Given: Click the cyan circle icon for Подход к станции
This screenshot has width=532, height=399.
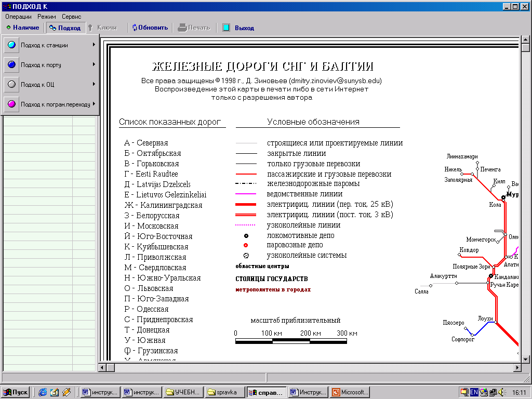Looking at the screenshot, I should point(11,45).
